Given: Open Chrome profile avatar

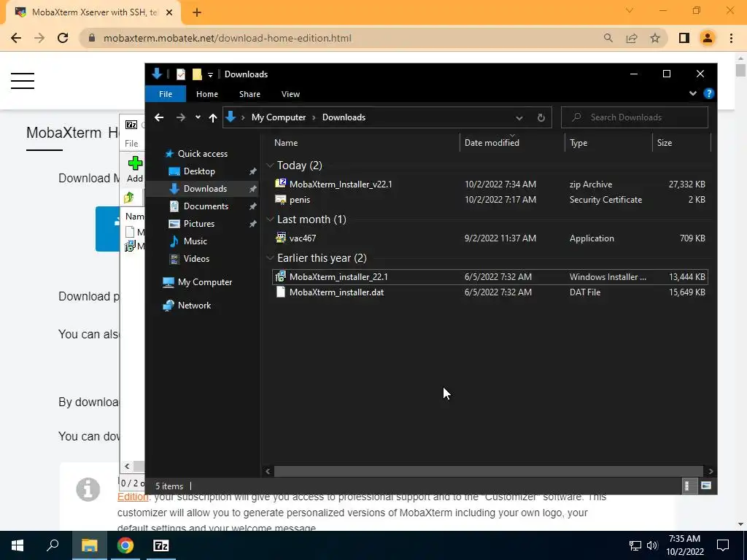Looking at the screenshot, I should coord(708,38).
